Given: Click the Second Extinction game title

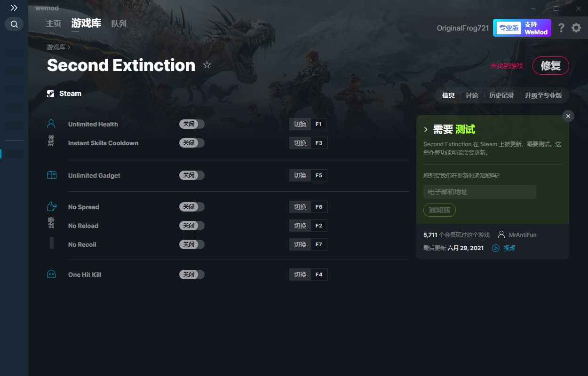Looking at the screenshot, I should coord(121,65).
